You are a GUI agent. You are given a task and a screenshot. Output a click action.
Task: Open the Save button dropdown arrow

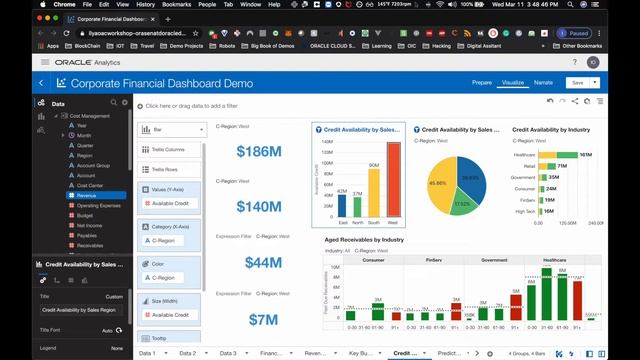(x=595, y=83)
